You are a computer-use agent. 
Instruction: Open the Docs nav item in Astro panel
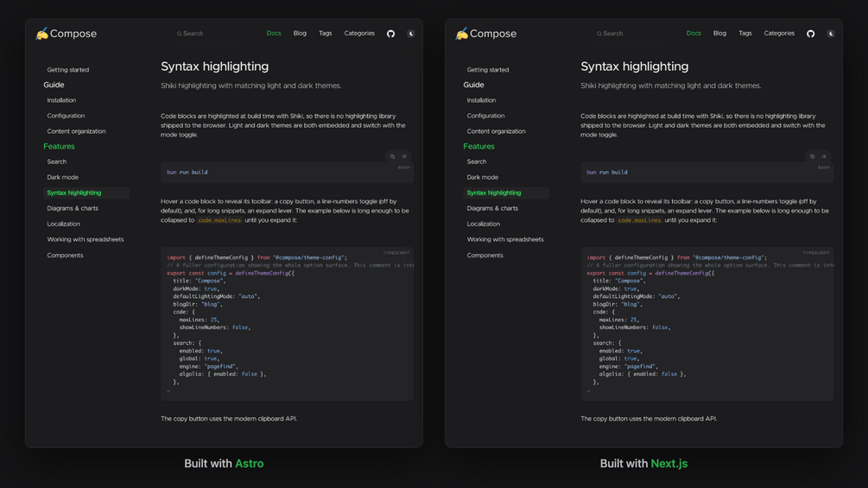[274, 33]
